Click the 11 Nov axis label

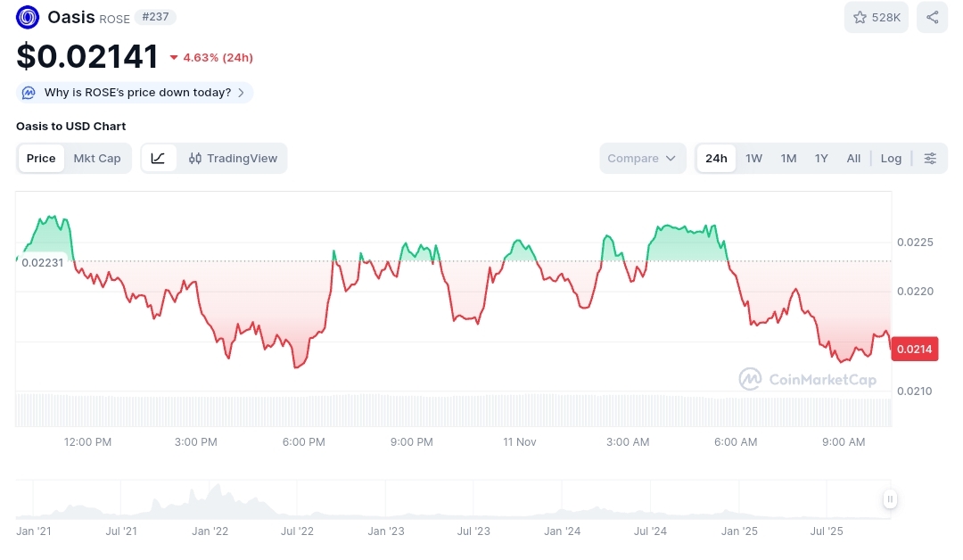coord(520,442)
